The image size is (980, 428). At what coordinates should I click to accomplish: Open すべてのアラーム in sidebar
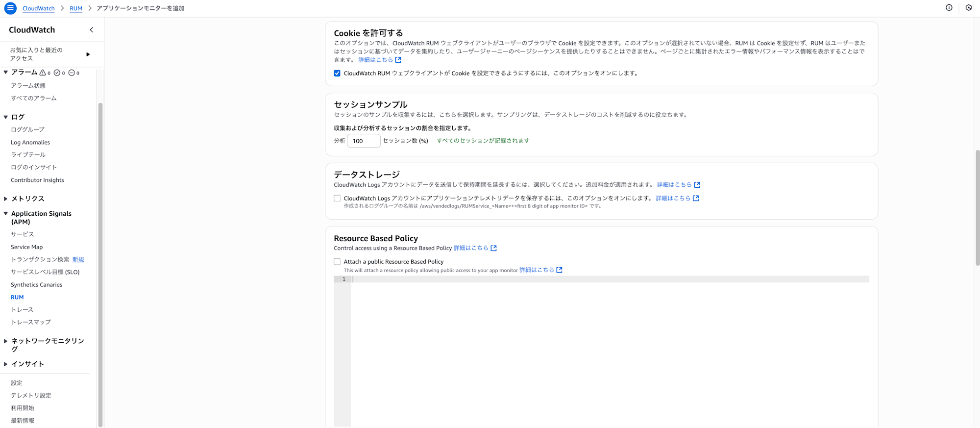pos(34,98)
